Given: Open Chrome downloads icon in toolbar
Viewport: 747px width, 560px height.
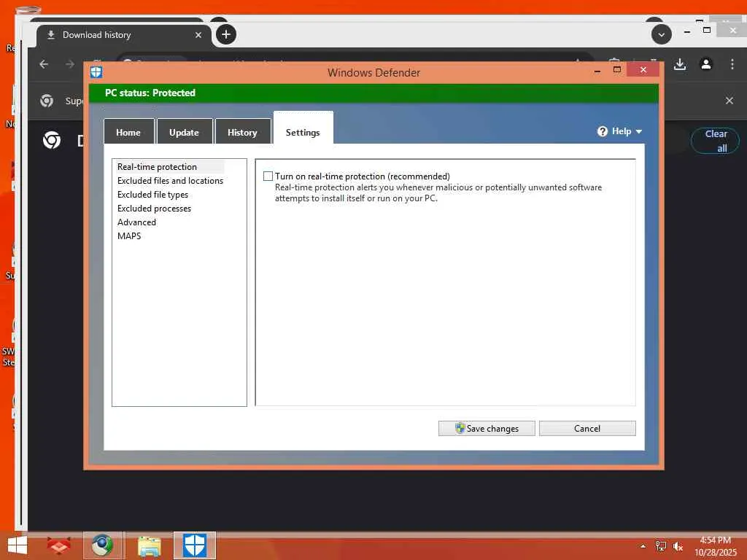Looking at the screenshot, I should [x=680, y=64].
